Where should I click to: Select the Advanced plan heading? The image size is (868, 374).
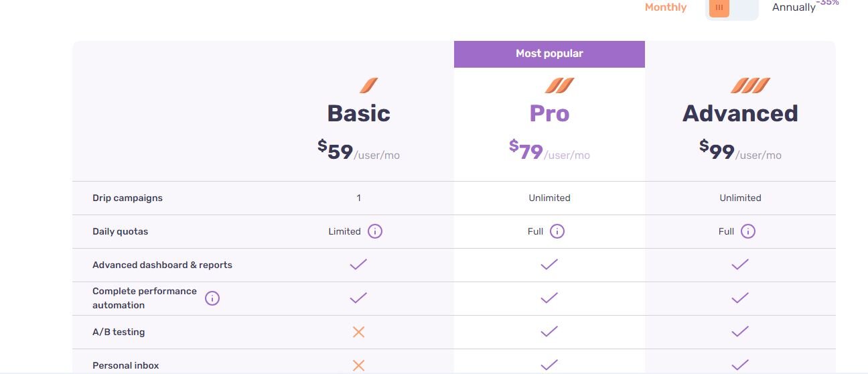(740, 113)
